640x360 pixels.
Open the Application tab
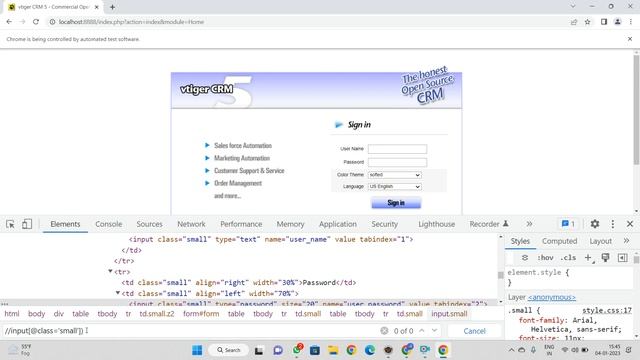338,224
